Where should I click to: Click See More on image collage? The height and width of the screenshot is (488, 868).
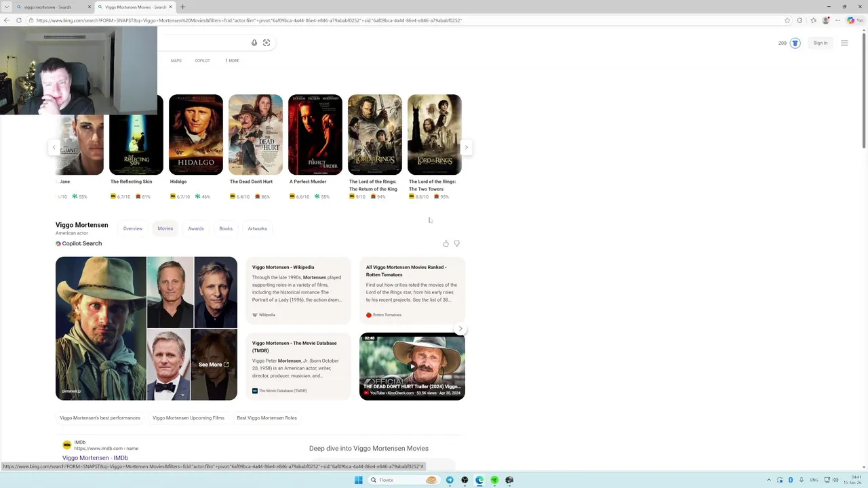pyautogui.click(x=214, y=365)
